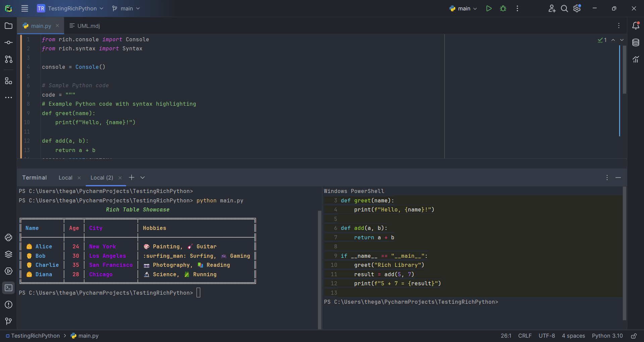644x342 pixels.
Task: Open the Python Packages layers icon
Action: tap(9, 254)
